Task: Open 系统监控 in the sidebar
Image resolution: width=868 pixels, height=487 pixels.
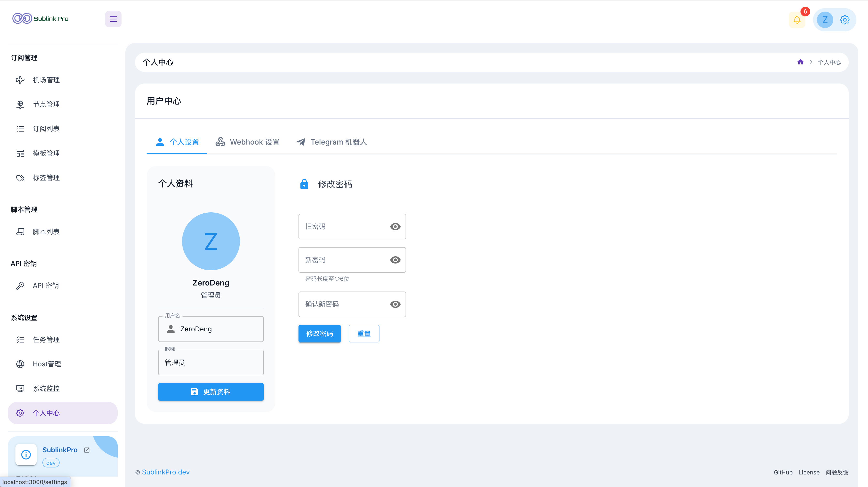Action: 63,389
